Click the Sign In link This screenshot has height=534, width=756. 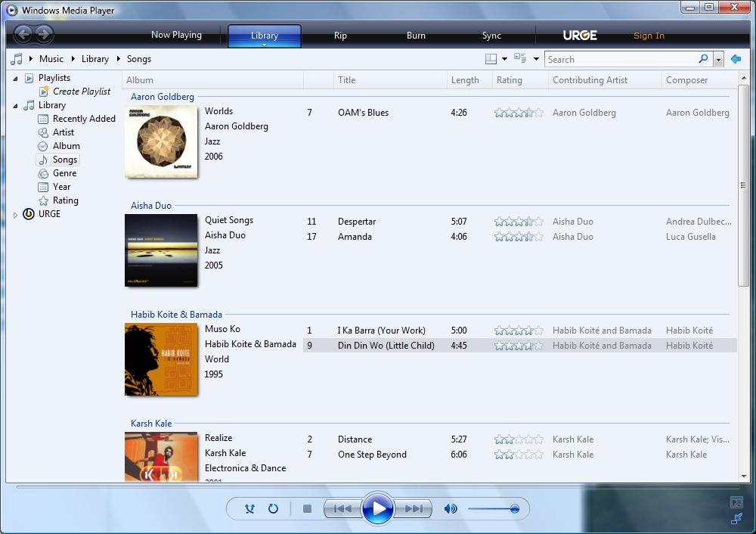tap(649, 36)
